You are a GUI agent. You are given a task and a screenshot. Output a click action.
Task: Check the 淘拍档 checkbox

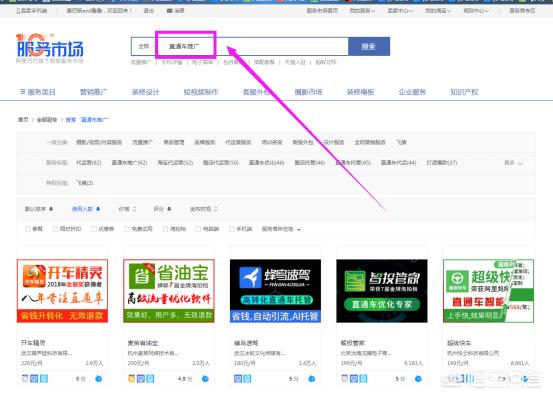[x=165, y=229]
